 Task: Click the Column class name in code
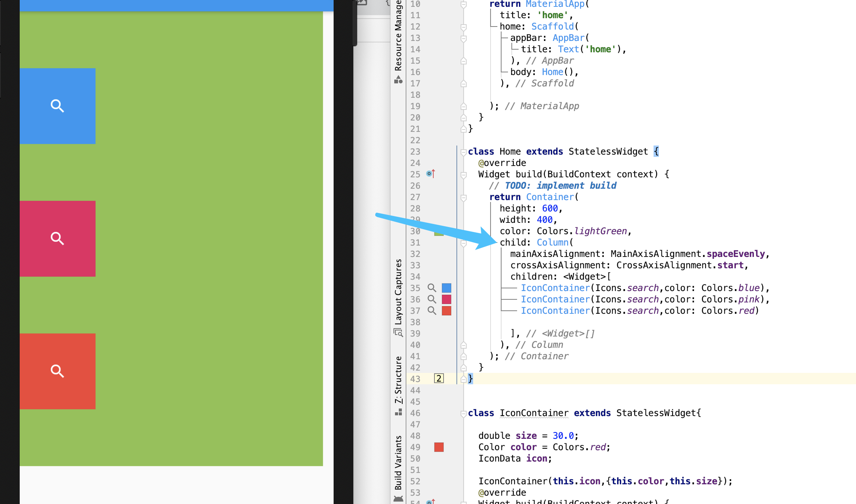click(x=552, y=242)
